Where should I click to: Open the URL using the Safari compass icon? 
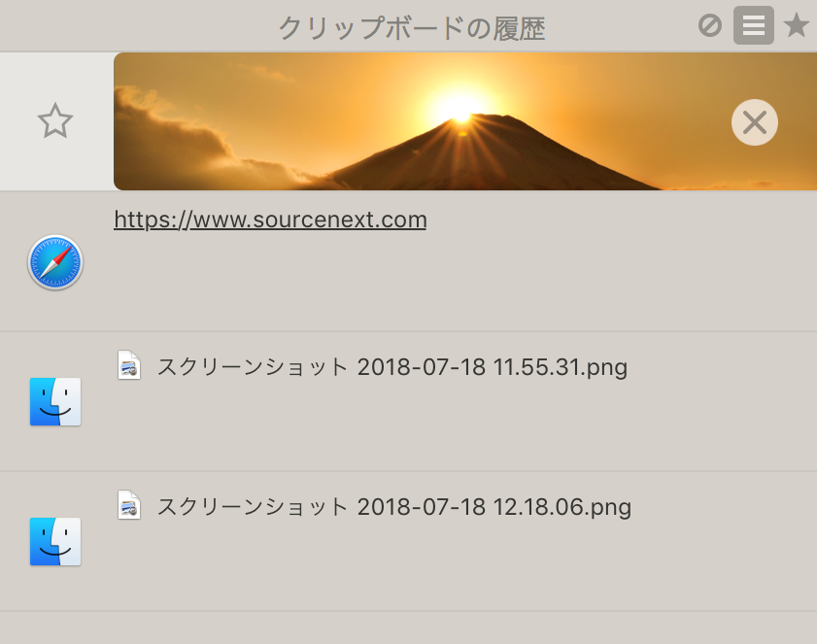55,262
